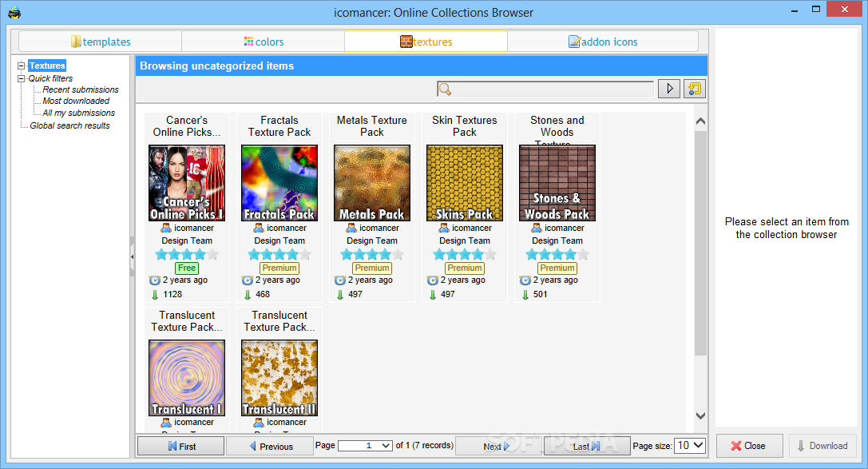
Task: Collapse the Textures tree node
Action: [21, 66]
